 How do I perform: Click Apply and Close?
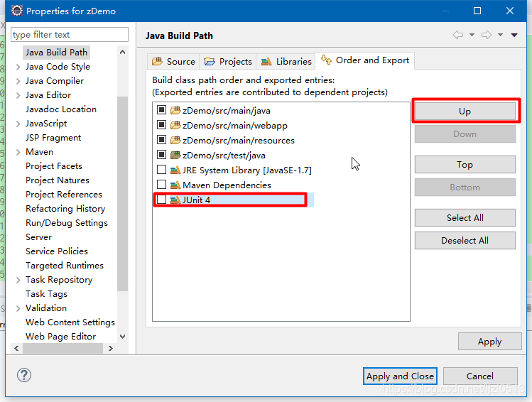400,376
